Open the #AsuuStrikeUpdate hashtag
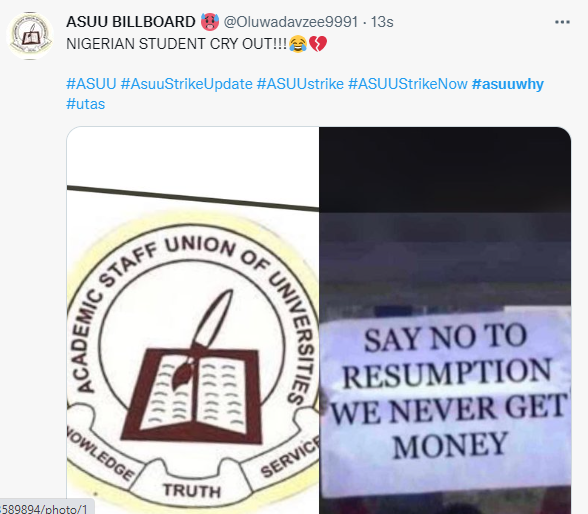This screenshot has height=514, width=588. 186,84
